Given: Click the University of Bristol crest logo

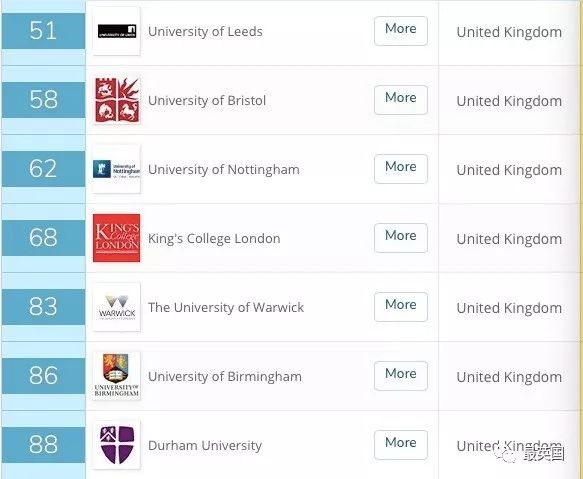Looking at the screenshot, I should [x=116, y=100].
